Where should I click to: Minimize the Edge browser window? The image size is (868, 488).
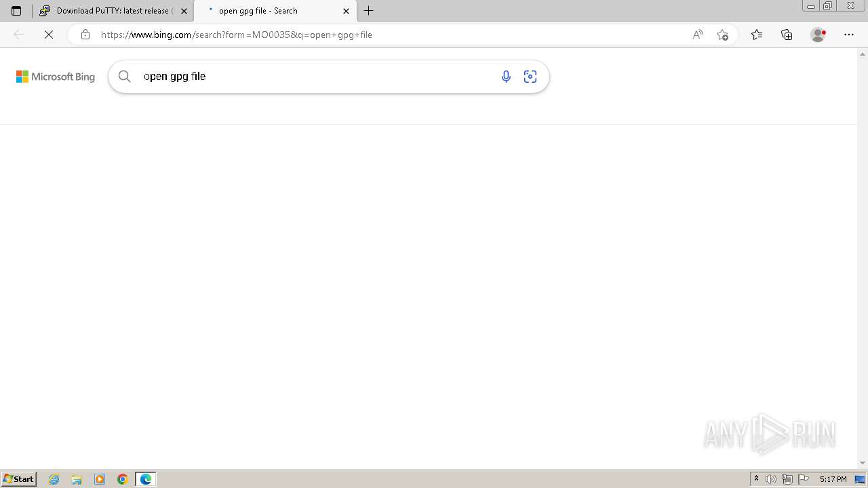pos(810,6)
